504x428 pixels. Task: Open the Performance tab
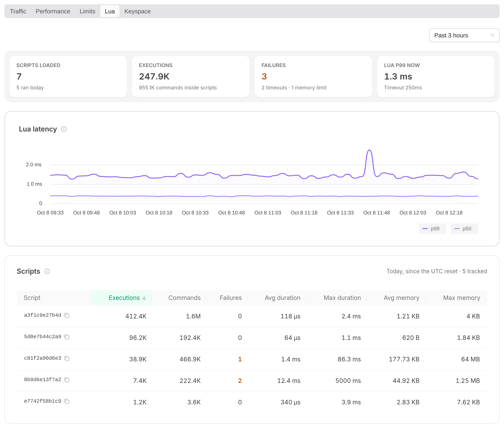click(53, 11)
